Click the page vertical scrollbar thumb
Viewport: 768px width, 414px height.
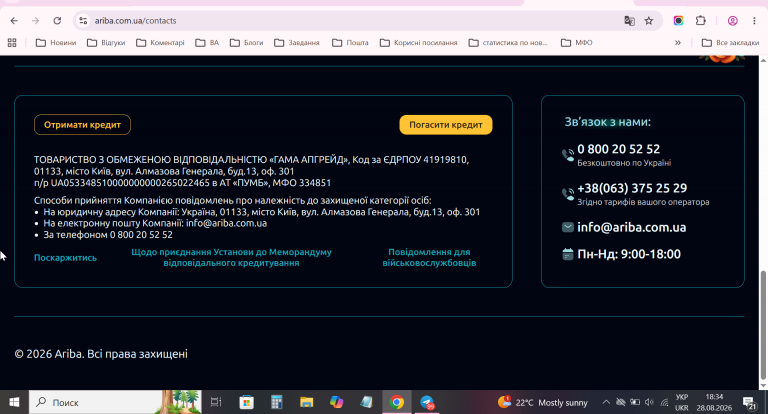click(x=763, y=325)
